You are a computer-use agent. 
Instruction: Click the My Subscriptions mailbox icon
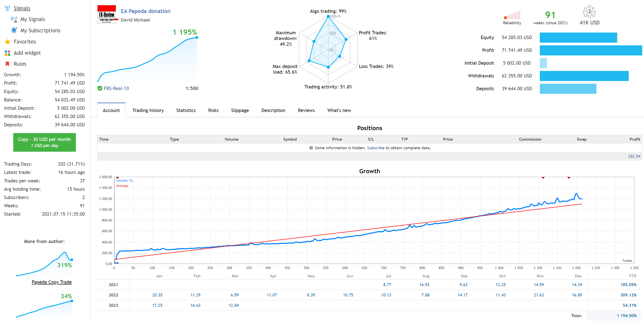click(14, 31)
